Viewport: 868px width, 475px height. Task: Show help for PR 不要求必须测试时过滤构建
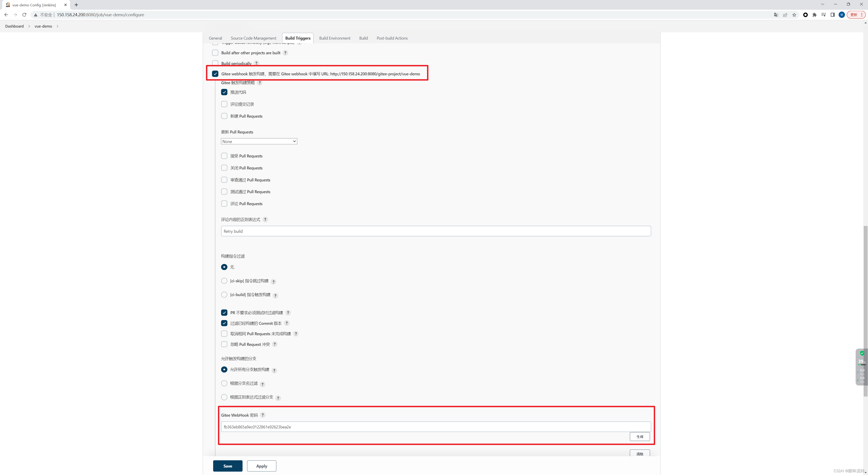point(288,313)
